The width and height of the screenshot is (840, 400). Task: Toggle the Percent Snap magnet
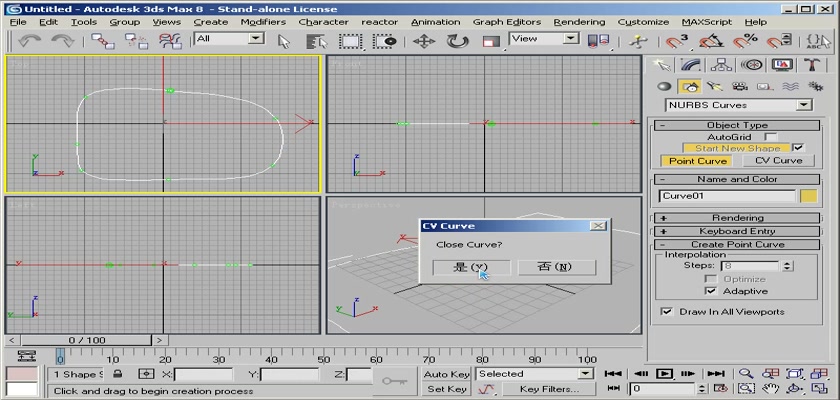(x=745, y=41)
